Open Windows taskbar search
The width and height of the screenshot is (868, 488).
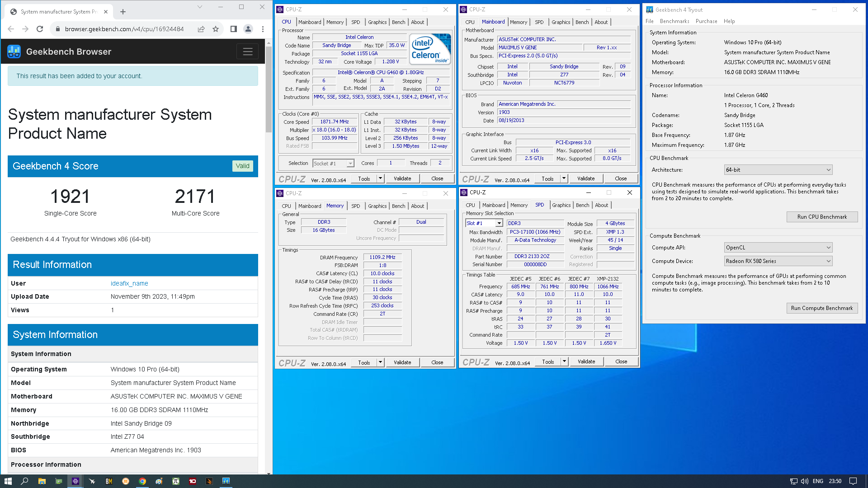click(25, 481)
